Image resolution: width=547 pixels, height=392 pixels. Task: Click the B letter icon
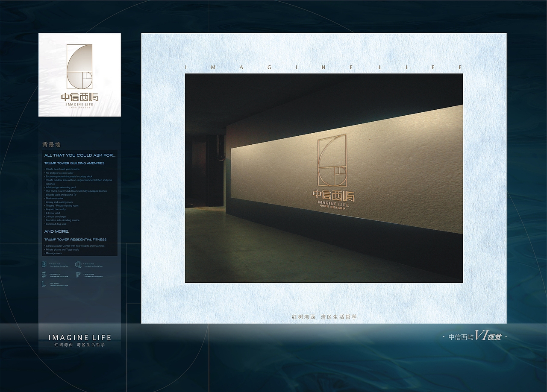point(44,265)
